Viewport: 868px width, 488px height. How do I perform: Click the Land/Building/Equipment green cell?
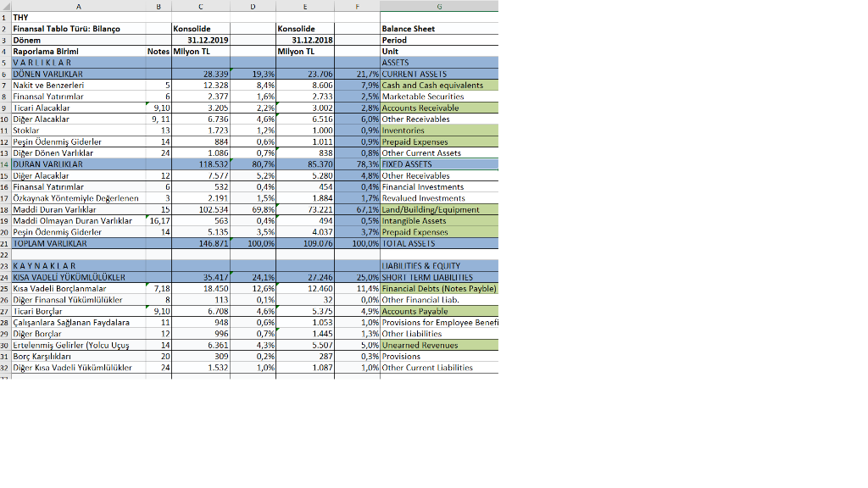tap(438, 209)
